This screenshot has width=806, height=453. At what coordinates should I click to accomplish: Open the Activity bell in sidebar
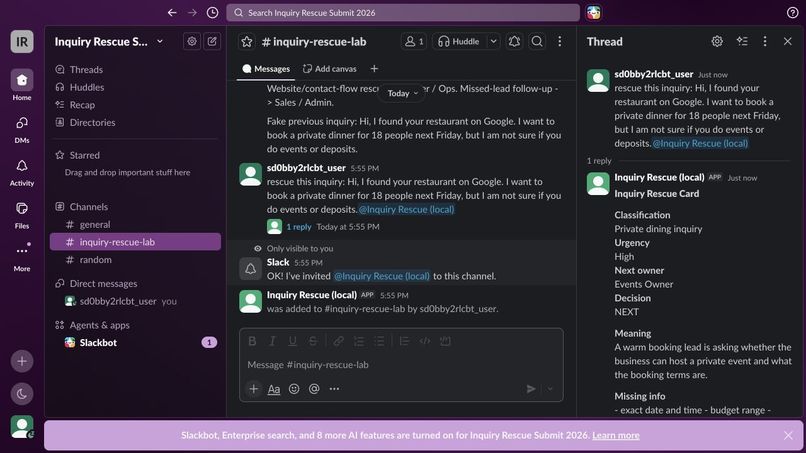[x=22, y=172]
